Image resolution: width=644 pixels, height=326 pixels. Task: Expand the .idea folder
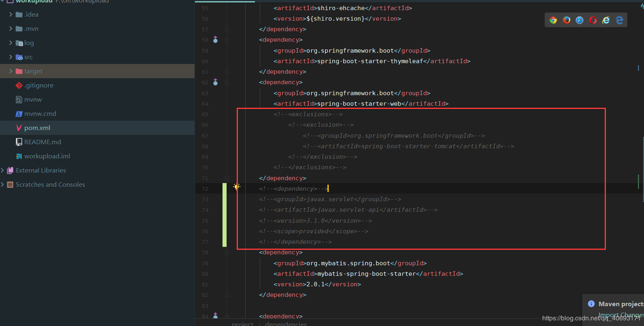(11, 15)
